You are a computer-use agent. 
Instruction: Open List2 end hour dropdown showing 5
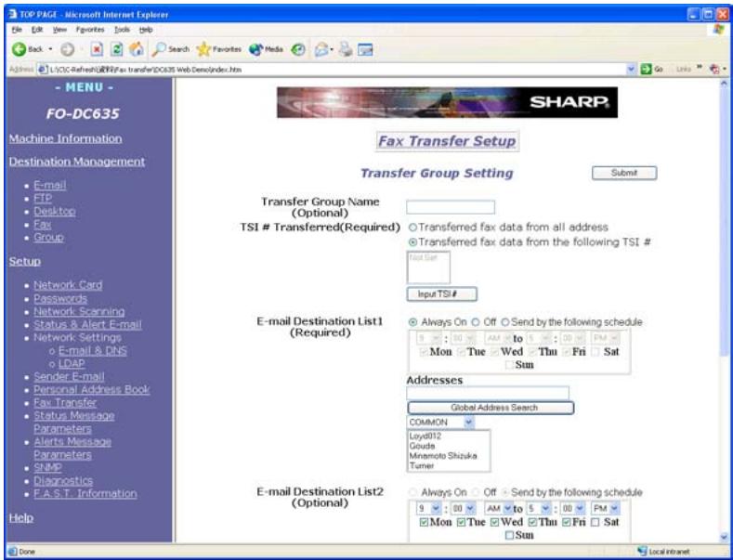coord(539,508)
